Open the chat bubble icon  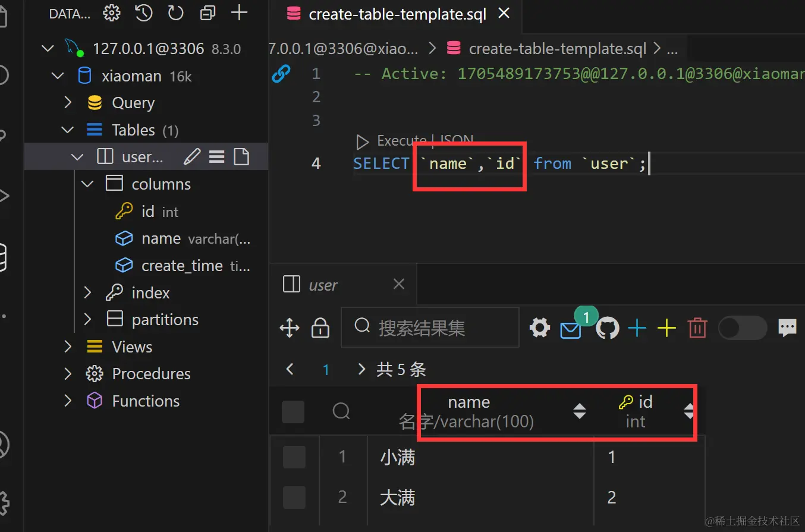(788, 328)
